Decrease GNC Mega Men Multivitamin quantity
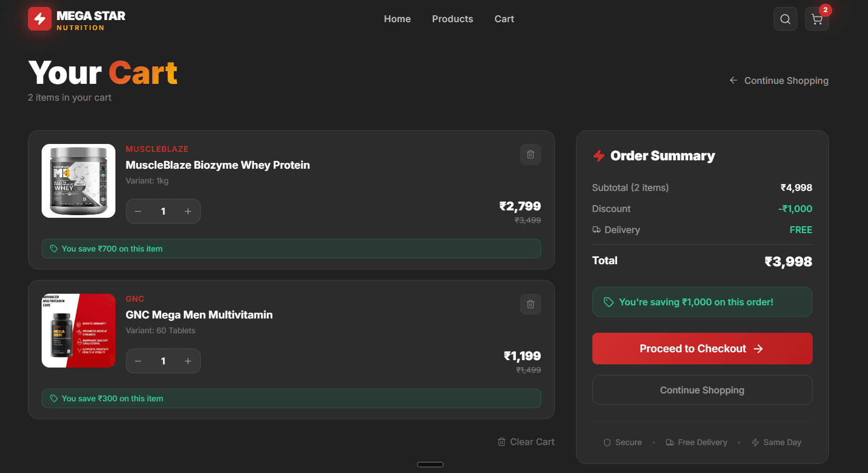Viewport: 868px width, 473px height. tap(138, 361)
